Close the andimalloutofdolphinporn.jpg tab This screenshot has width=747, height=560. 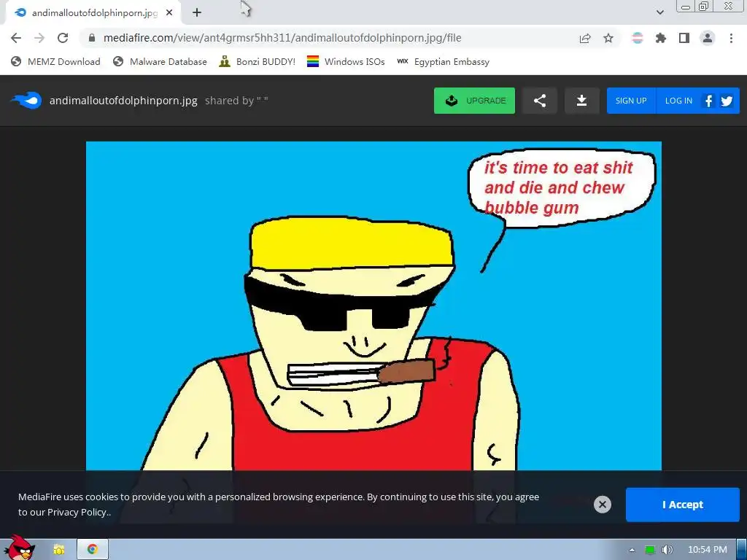(x=169, y=12)
